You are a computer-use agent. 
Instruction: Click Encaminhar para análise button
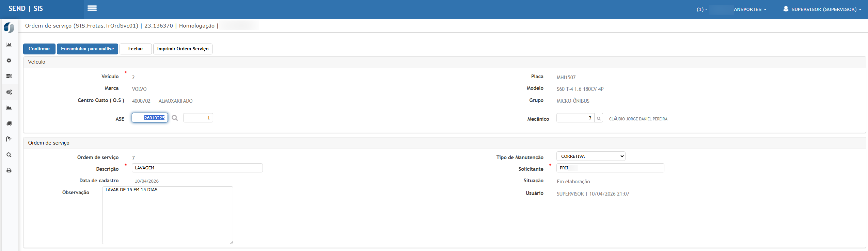point(87,49)
